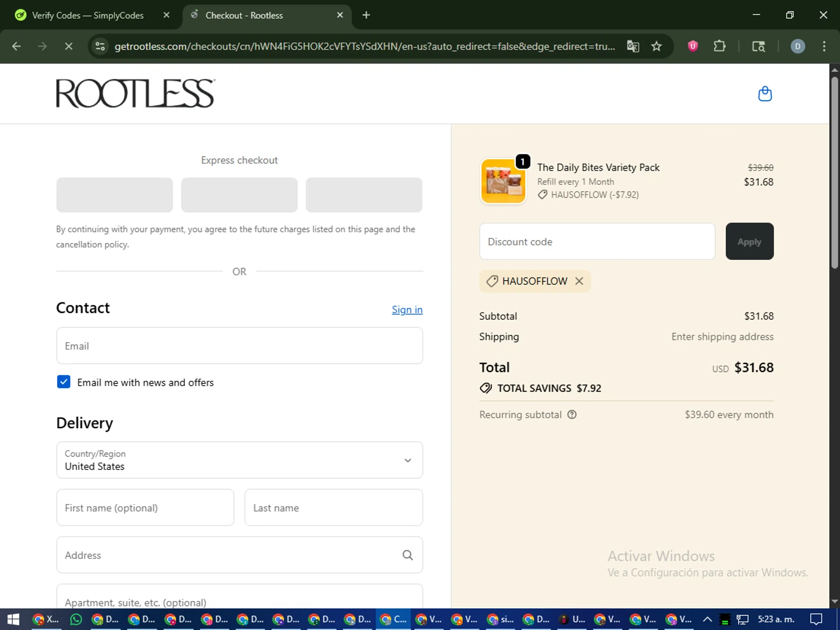840x630 pixels.
Task: Open WhatsApp from the taskbar
Action: [76, 619]
